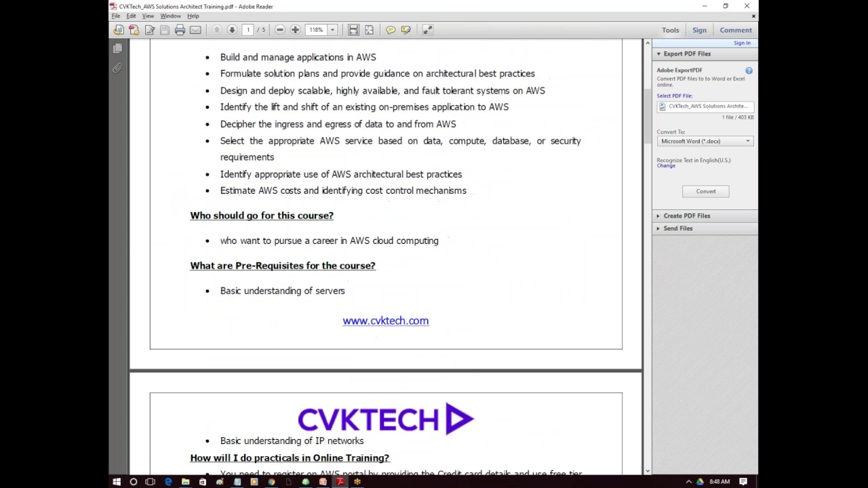Click 'Estimate AWS costs' bullet line
The image size is (868, 488).
click(x=343, y=190)
